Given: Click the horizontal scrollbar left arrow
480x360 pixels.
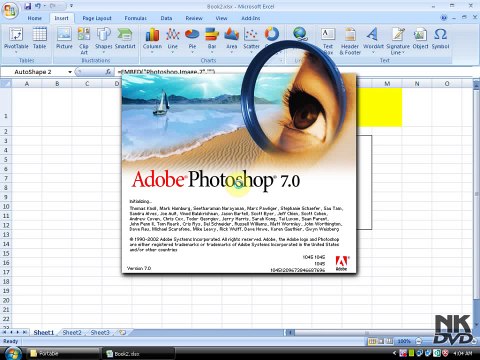Looking at the screenshot, I should (x=290, y=332).
